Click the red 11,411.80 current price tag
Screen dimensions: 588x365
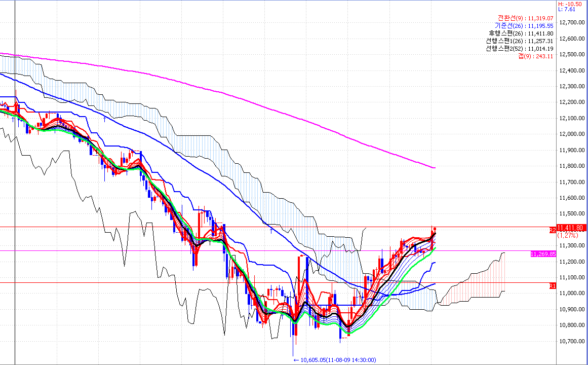click(571, 228)
